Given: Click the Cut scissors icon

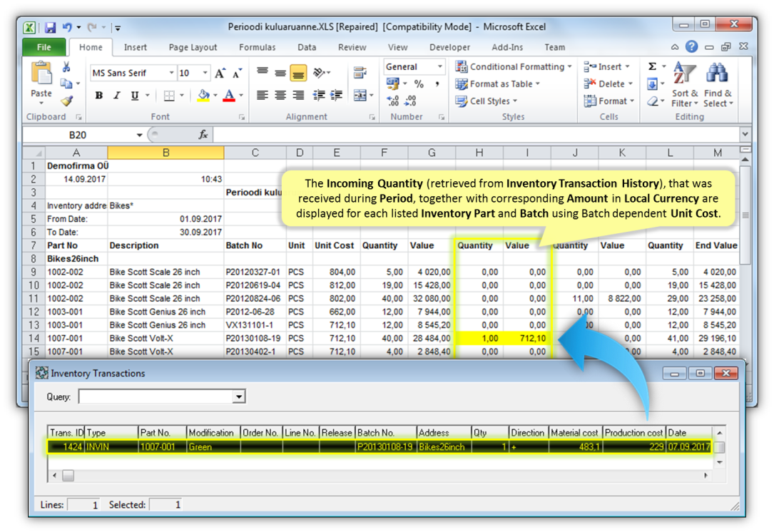Looking at the screenshot, I should tap(66, 67).
